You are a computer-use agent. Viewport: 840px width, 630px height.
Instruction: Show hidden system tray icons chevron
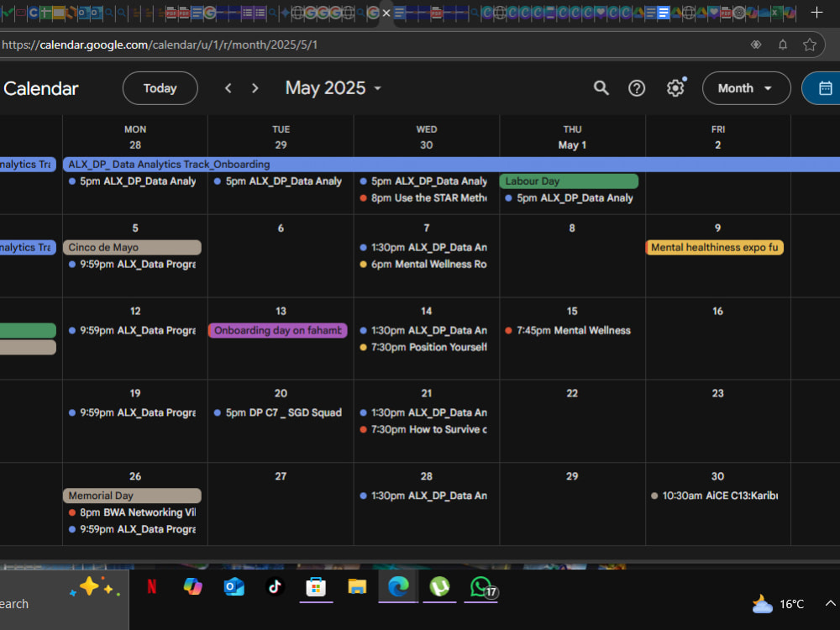(x=830, y=604)
